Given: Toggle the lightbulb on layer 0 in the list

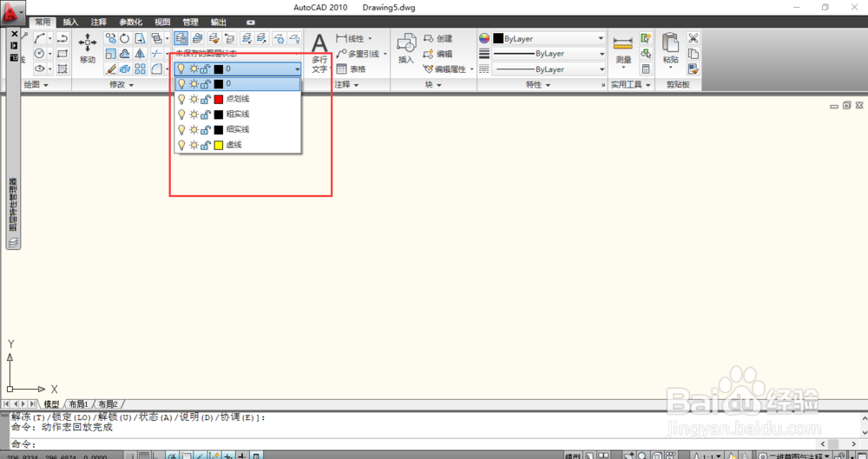Looking at the screenshot, I should coord(181,83).
